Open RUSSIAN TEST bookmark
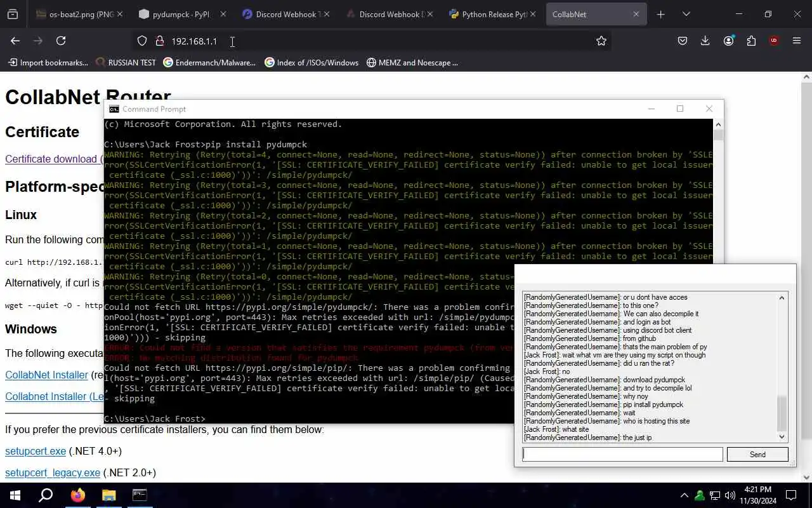Viewport: 812px width, 508px height. (x=126, y=62)
